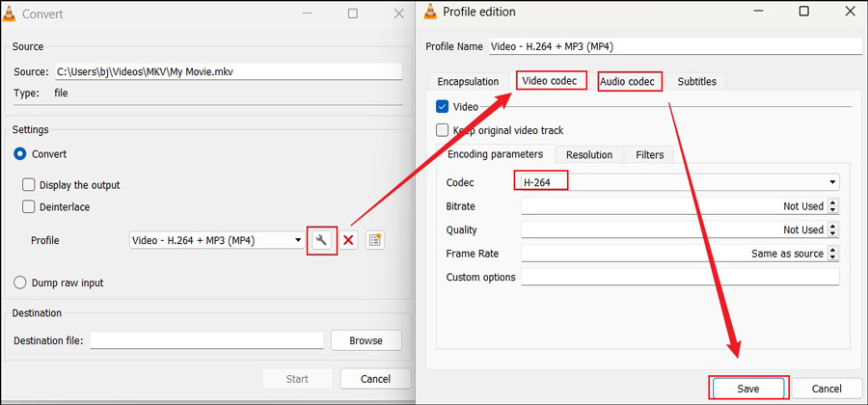Screen dimensions: 868x405
Task: Click the Frame Rate value field
Action: point(674,254)
